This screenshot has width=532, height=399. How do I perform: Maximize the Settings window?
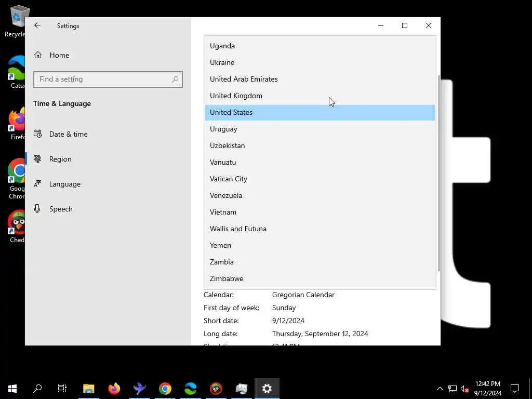coord(404,25)
